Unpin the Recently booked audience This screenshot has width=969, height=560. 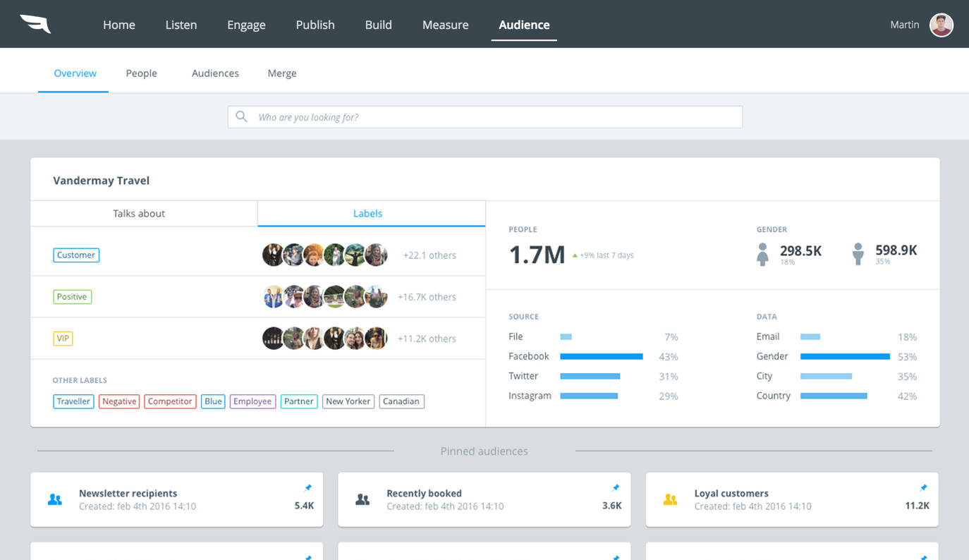616,487
